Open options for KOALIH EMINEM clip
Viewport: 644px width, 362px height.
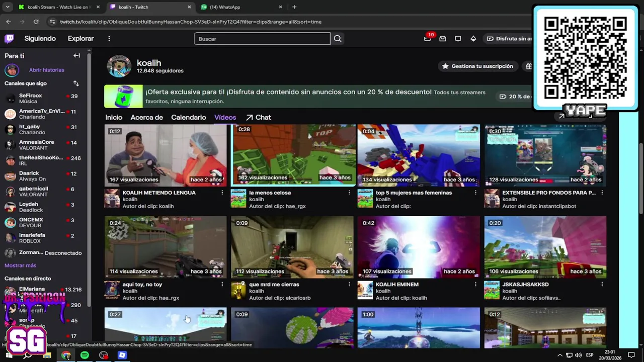(x=475, y=284)
